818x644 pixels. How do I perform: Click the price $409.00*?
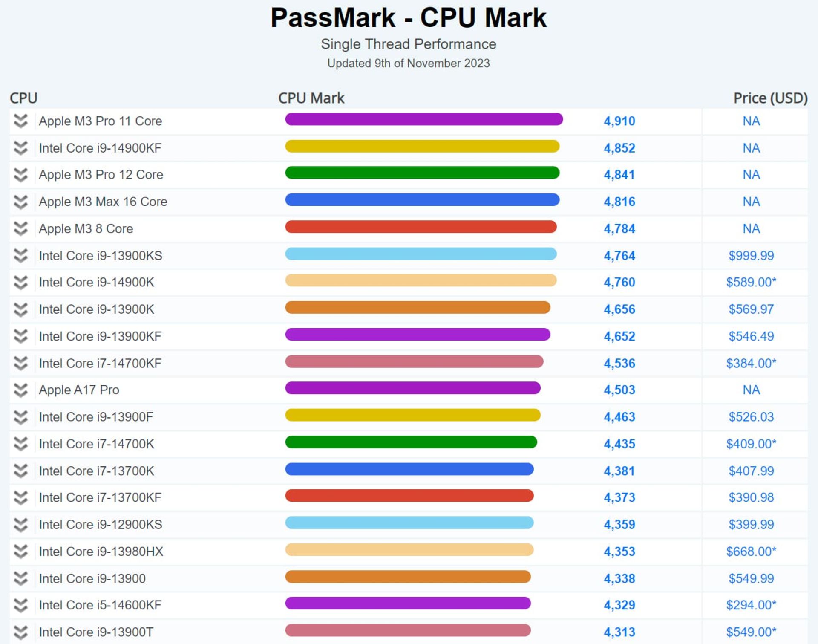tap(751, 444)
